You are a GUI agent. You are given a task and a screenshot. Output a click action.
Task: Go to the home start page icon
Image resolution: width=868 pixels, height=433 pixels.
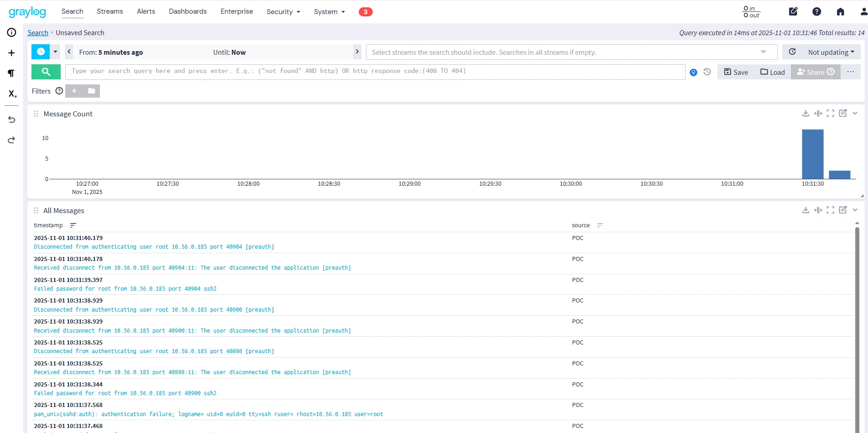pyautogui.click(x=840, y=11)
